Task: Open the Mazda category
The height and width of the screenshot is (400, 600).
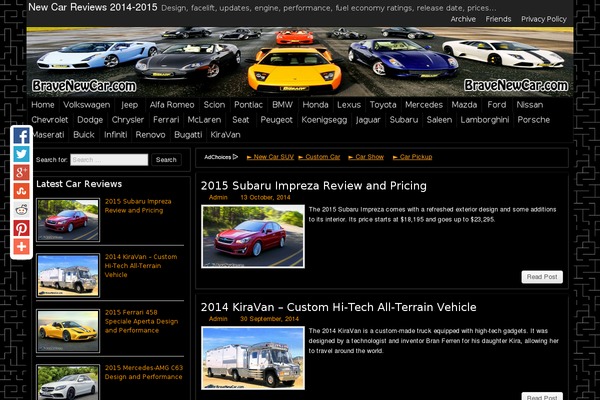Action: (464, 105)
